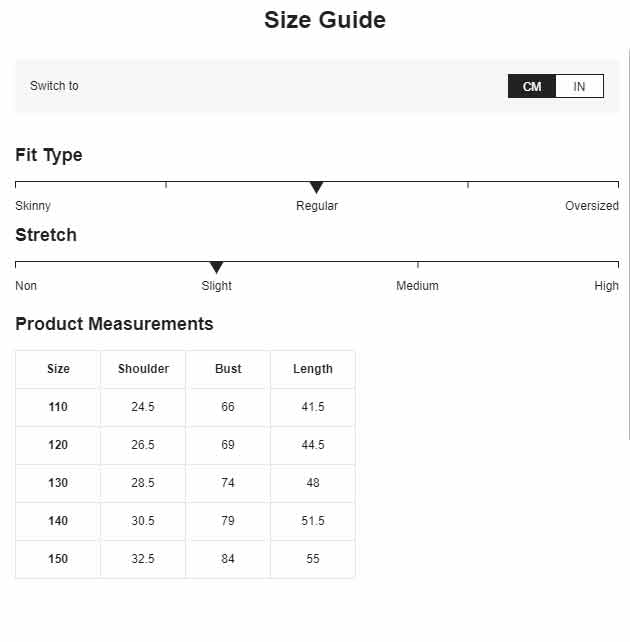This screenshot has width=630, height=642.
Task: Click the Regular fit label
Action: [317, 206]
